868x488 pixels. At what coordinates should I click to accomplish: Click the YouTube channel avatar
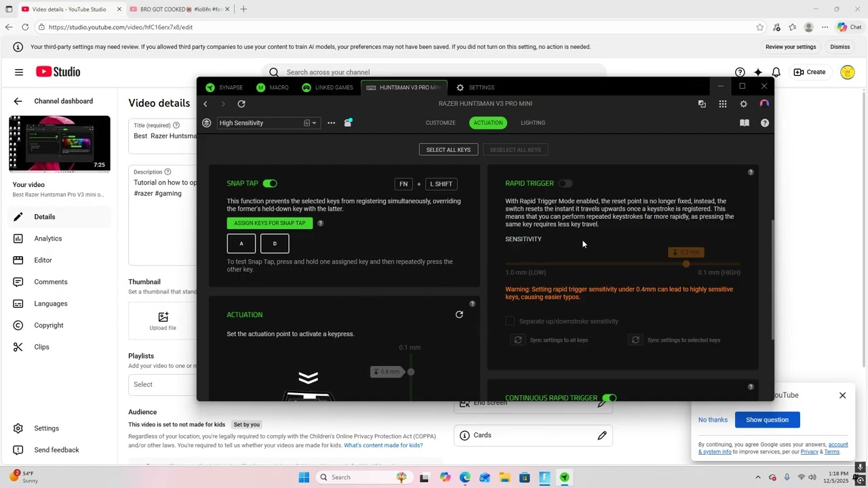point(847,72)
